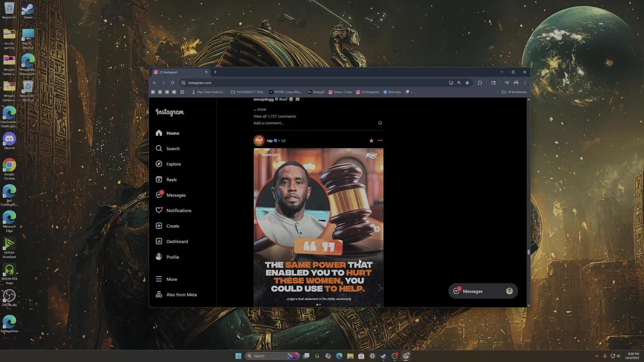The height and width of the screenshot is (362, 644).
Task: Click snoopdogg username in caption
Action: [264, 100]
